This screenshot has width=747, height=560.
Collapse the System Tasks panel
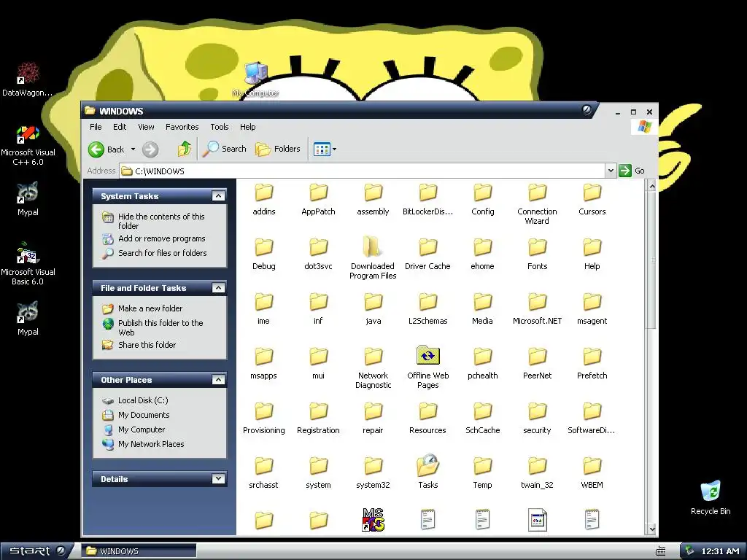coord(218,196)
